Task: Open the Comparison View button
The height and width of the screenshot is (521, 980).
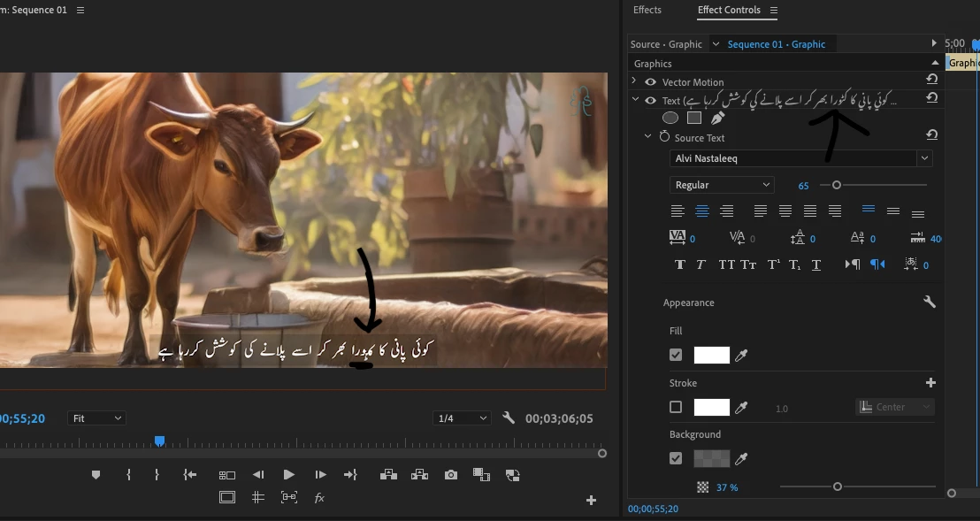Action: [x=481, y=475]
